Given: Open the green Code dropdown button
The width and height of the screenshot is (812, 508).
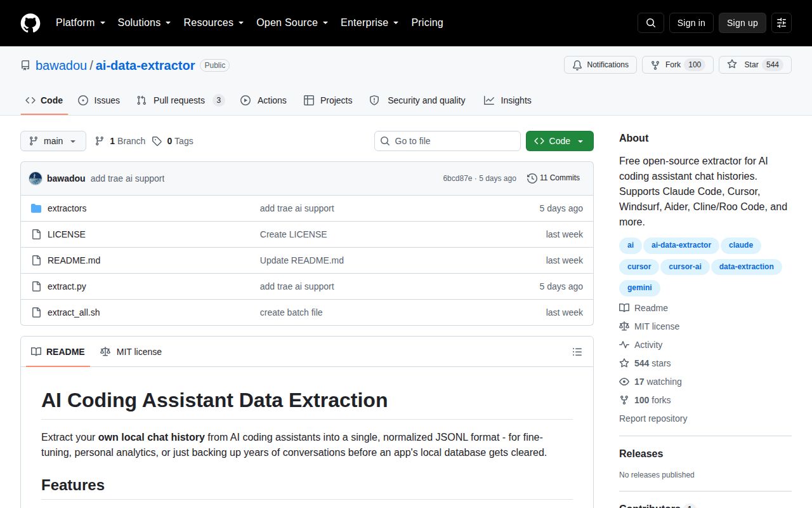Looking at the screenshot, I should tap(560, 141).
